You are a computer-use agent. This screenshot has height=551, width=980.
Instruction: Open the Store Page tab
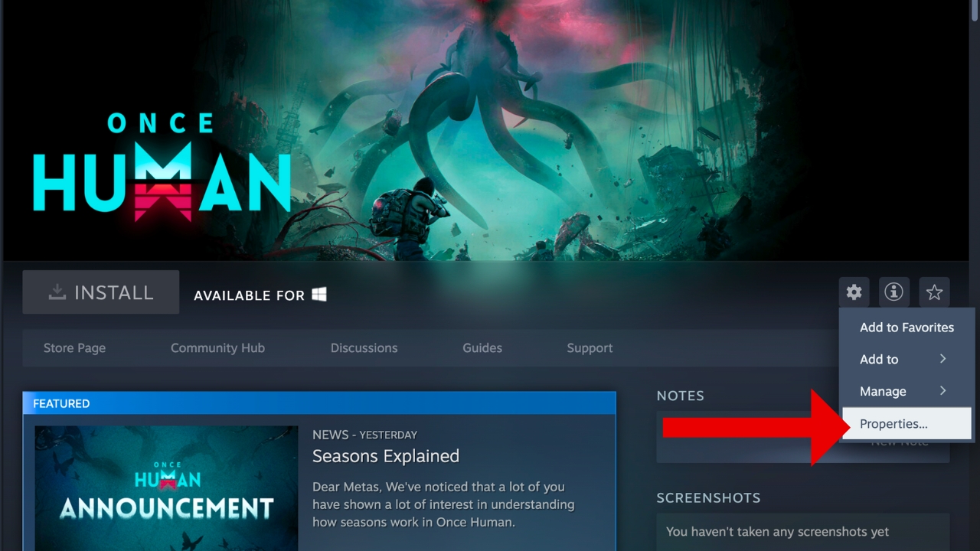click(x=74, y=348)
